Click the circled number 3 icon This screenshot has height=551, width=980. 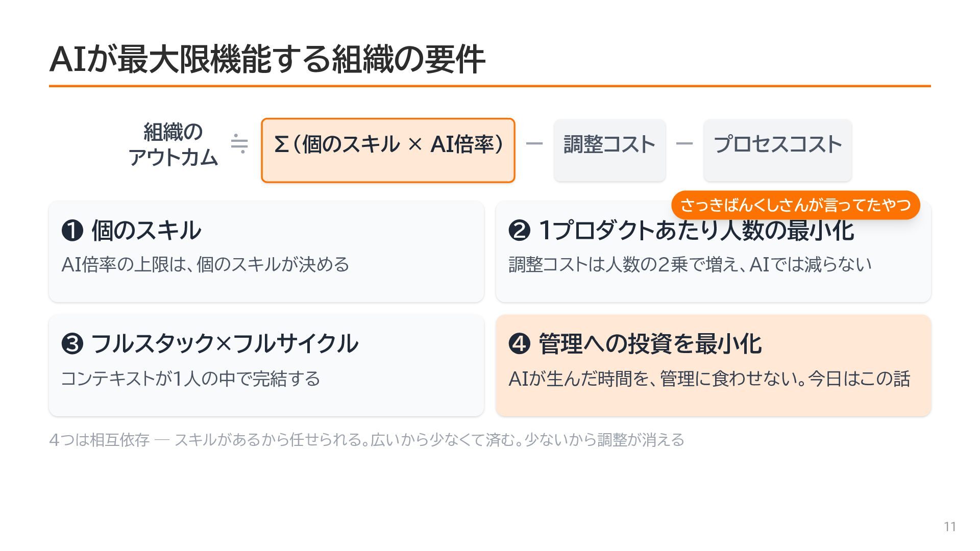(72, 344)
